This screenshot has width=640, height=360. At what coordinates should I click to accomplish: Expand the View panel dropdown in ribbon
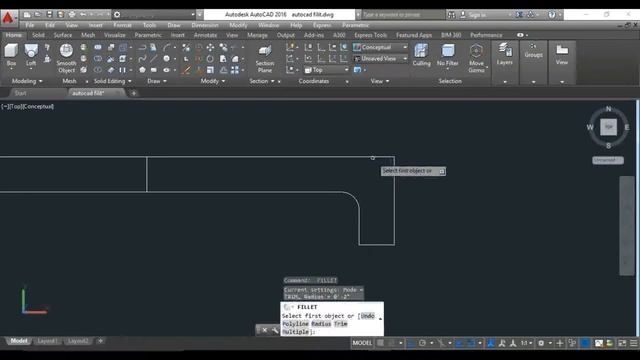point(380,81)
